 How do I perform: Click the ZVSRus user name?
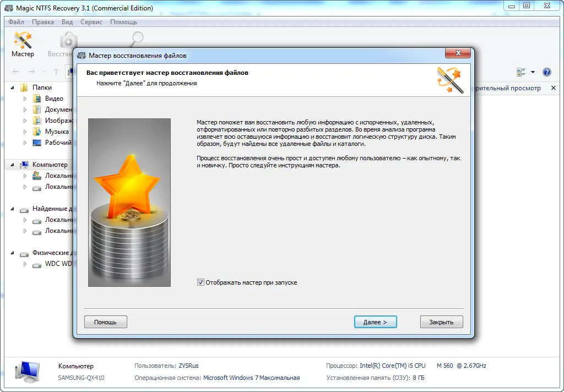(188, 366)
